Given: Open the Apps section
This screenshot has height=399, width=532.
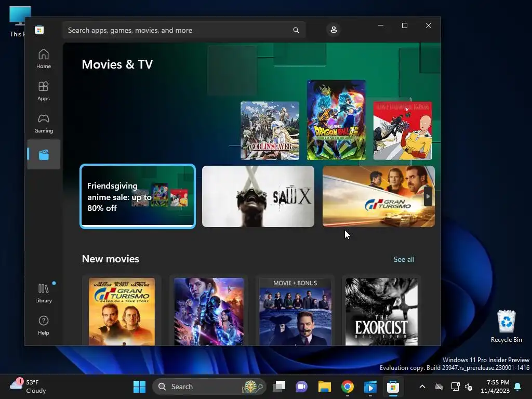Looking at the screenshot, I should [x=44, y=91].
